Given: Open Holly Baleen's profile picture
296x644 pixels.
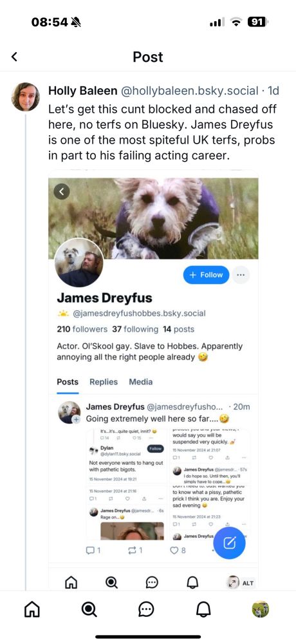Looking at the screenshot, I should tap(26, 97).
